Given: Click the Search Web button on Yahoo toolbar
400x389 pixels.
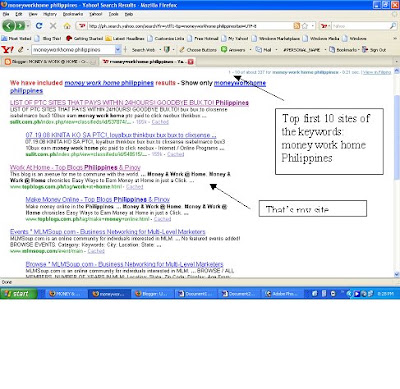Looking at the screenshot, I should [143, 50].
